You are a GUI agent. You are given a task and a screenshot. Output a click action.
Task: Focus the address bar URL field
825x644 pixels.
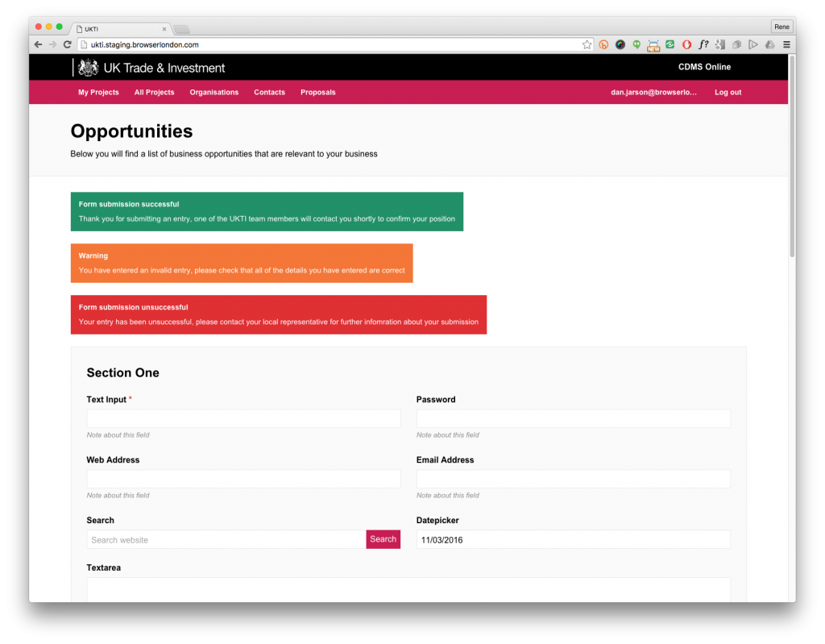coord(335,45)
